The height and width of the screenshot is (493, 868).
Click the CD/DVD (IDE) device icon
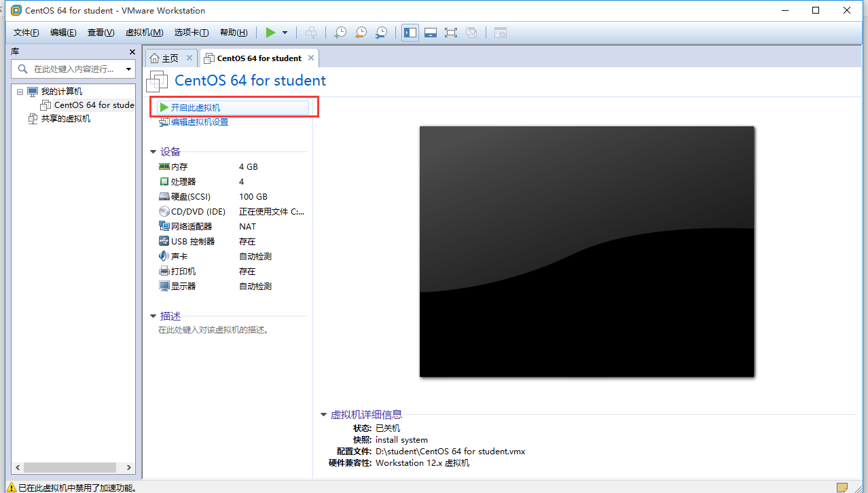point(164,212)
